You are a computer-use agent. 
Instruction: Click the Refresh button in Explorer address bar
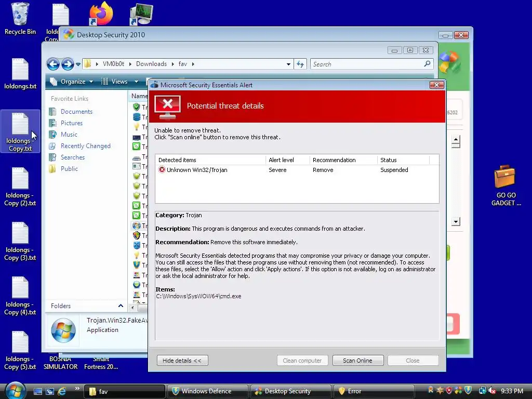click(x=300, y=64)
